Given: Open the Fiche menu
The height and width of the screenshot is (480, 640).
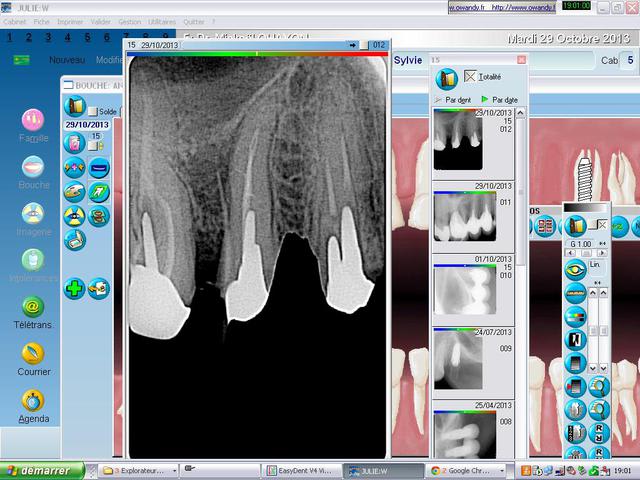Looking at the screenshot, I should point(42,20).
